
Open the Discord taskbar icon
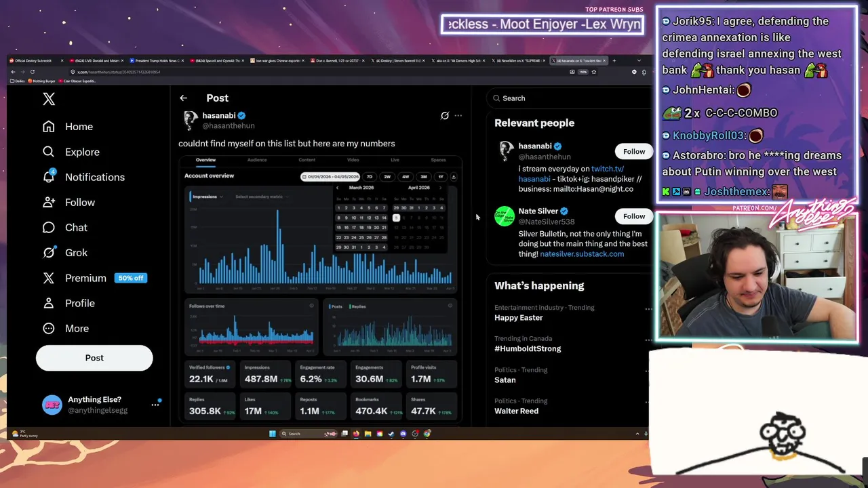[x=403, y=434]
